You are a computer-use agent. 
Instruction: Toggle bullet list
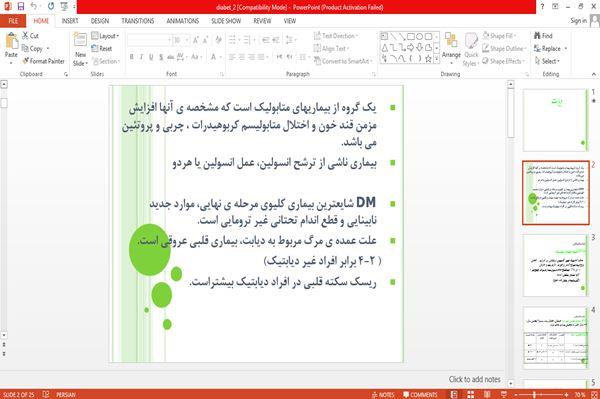click(233, 40)
